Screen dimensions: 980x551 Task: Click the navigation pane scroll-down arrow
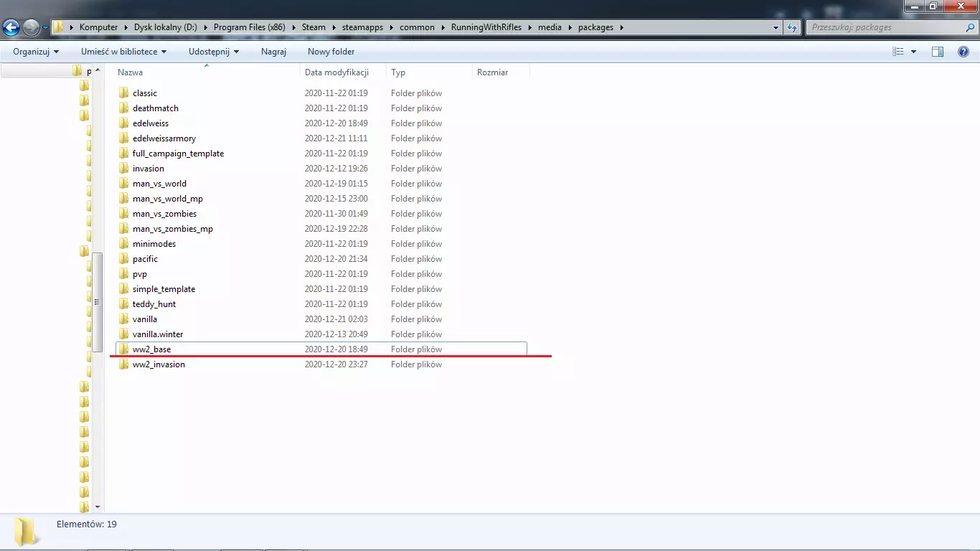pos(98,507)
